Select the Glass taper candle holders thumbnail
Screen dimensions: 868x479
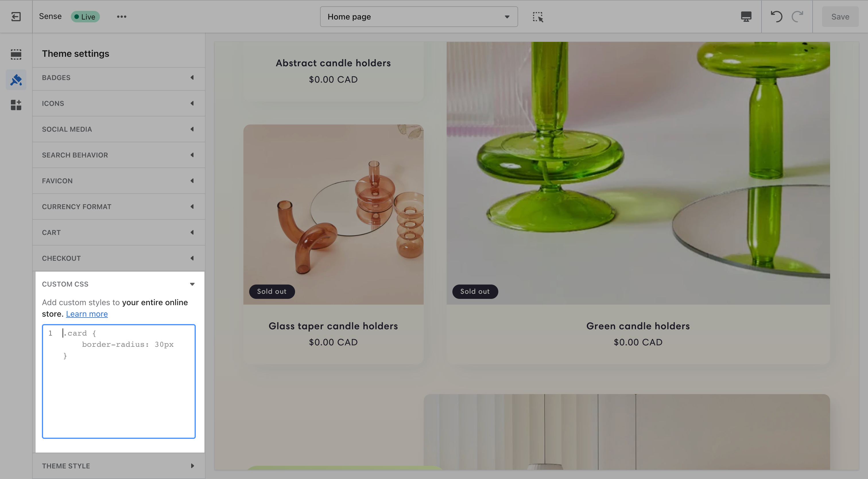333,214
